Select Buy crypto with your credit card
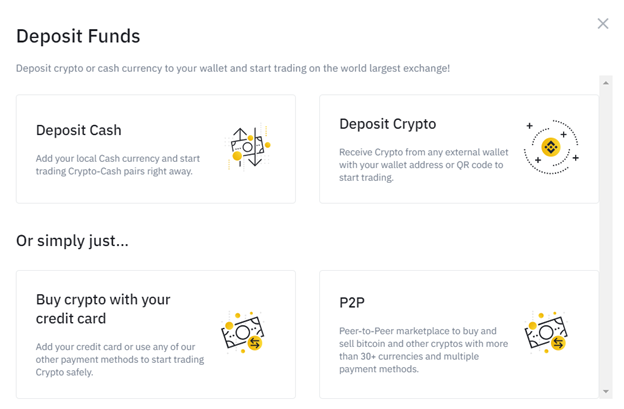This screenshot has height=409, width=624. [x=156, y=334]
